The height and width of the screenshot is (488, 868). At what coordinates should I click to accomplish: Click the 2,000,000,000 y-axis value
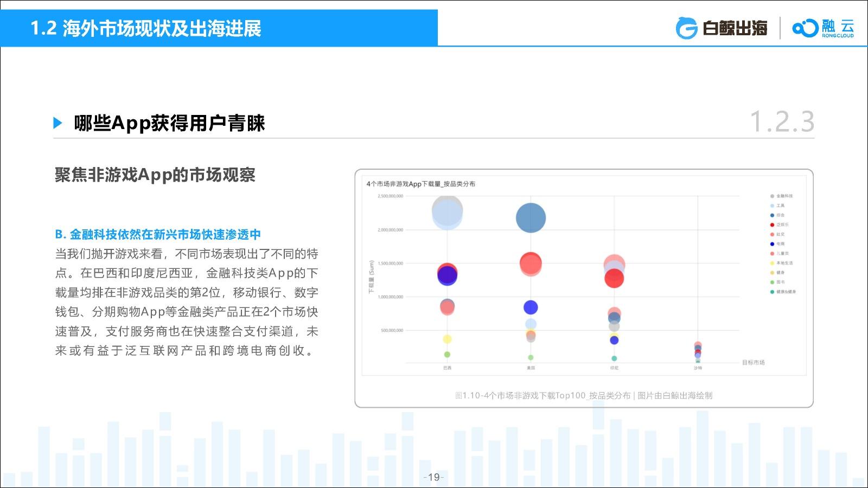coord(391,230)
